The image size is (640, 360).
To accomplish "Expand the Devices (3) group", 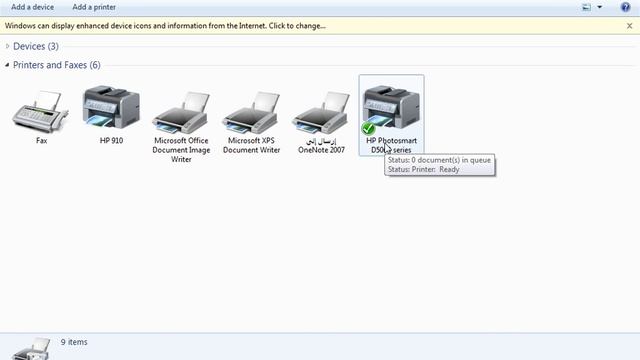I will [7, 46].
